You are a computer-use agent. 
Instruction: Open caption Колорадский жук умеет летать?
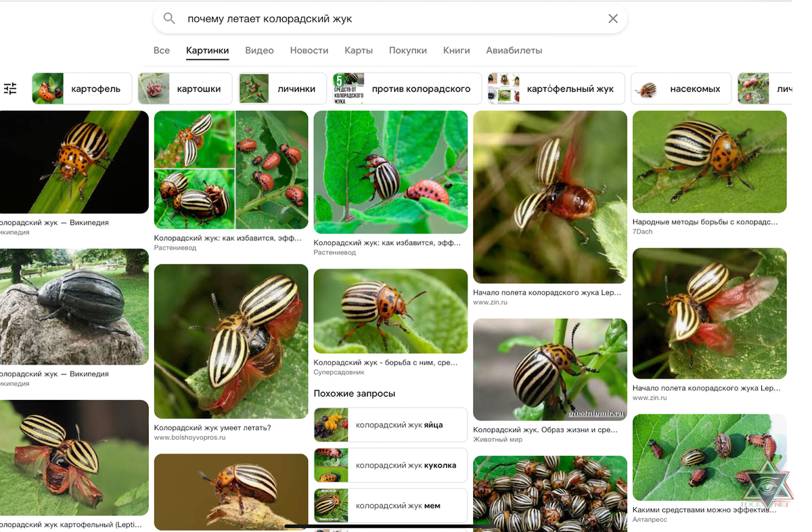212,428
